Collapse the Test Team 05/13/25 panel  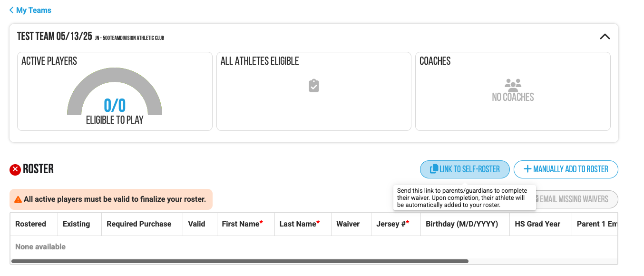coord(605,37)
